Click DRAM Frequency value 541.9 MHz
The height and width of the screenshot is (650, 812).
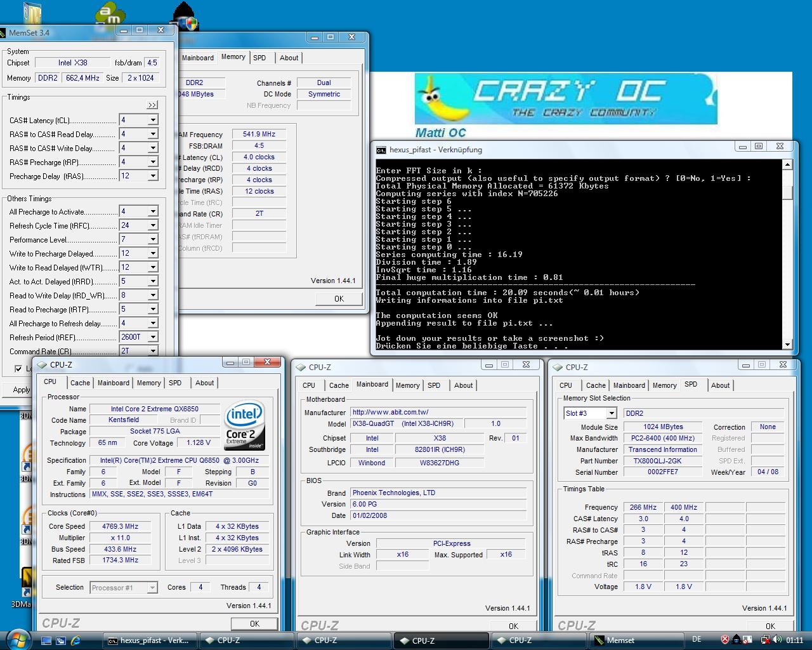[x=259, y=135]
